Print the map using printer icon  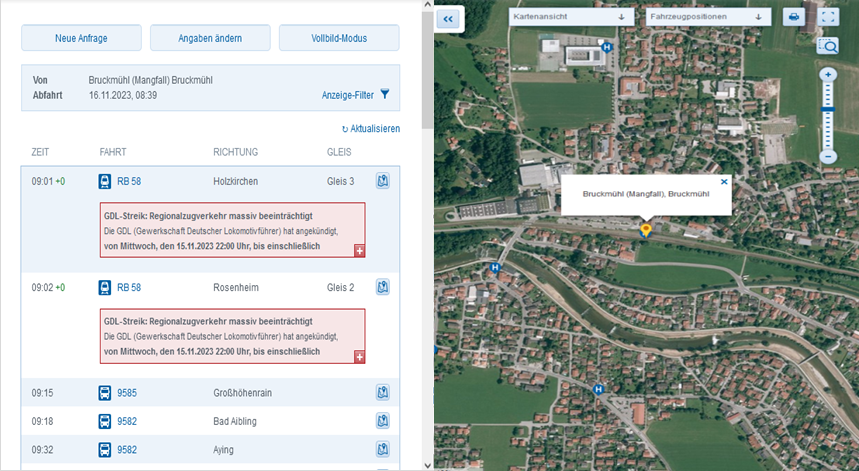point(793,17)
